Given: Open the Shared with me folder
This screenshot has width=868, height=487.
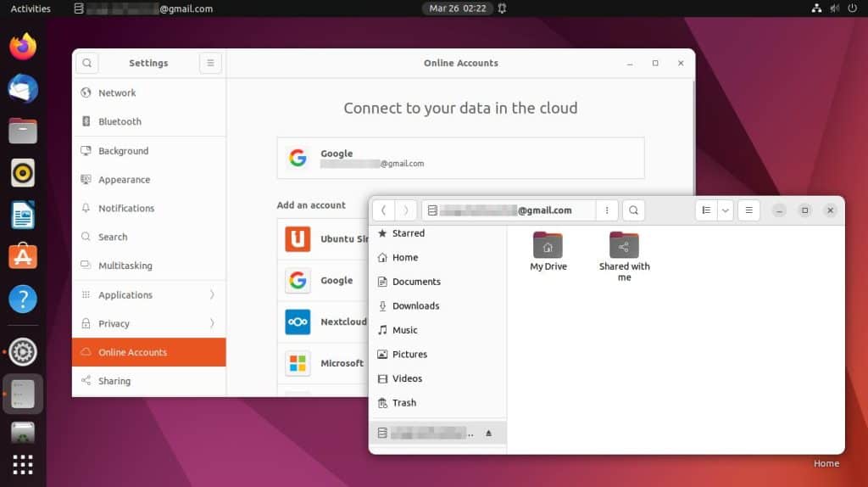Looking at the screenshot, I should pos(624,255).
